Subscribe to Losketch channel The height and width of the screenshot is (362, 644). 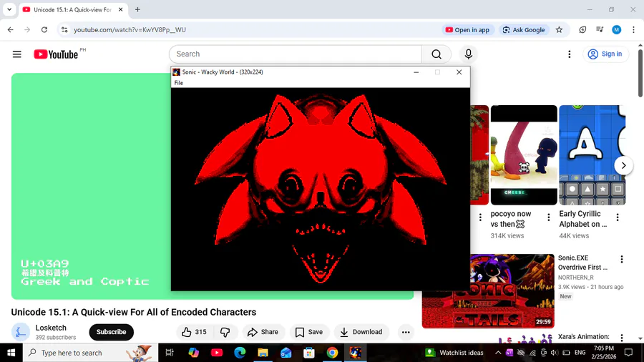[112, 332]
